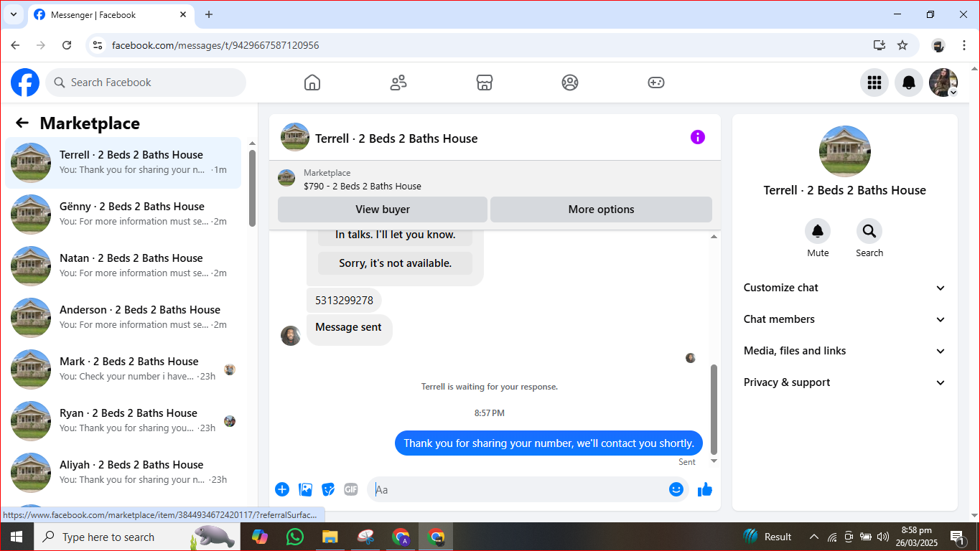Screen dimensions: 980x551
Task: Click the phone number 5313299278 message
Action: tap(344, 301)
